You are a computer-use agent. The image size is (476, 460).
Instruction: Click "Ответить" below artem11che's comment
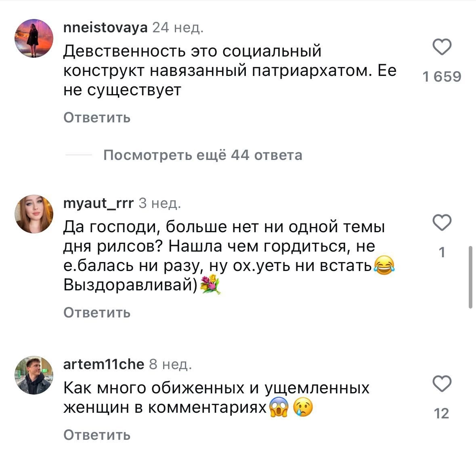(97, 435)
